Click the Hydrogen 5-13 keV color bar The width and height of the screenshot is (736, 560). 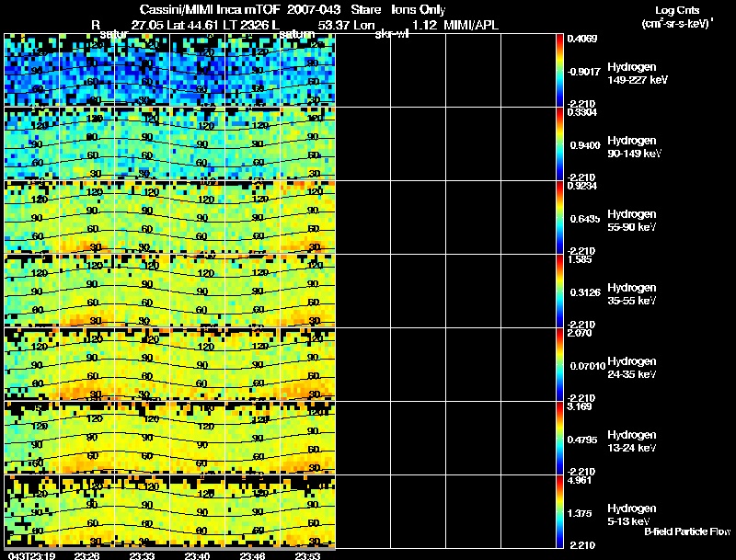pyautogui.click(x=559, y=511)
